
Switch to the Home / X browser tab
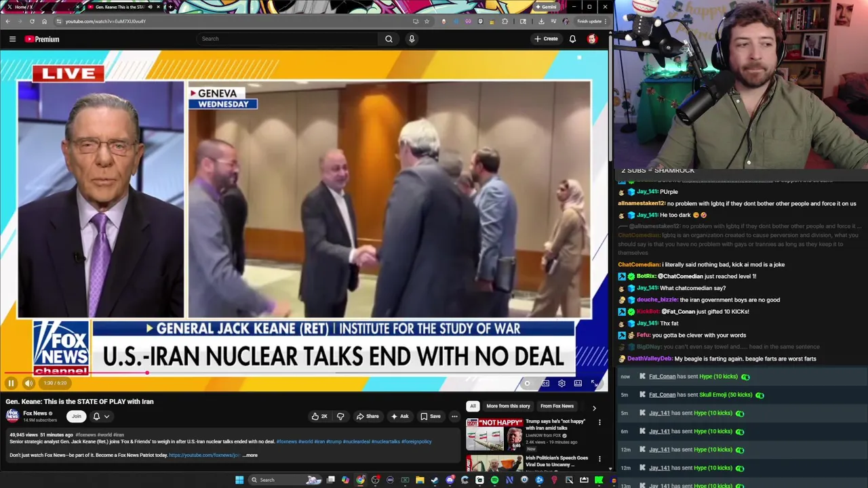(41, 7)
